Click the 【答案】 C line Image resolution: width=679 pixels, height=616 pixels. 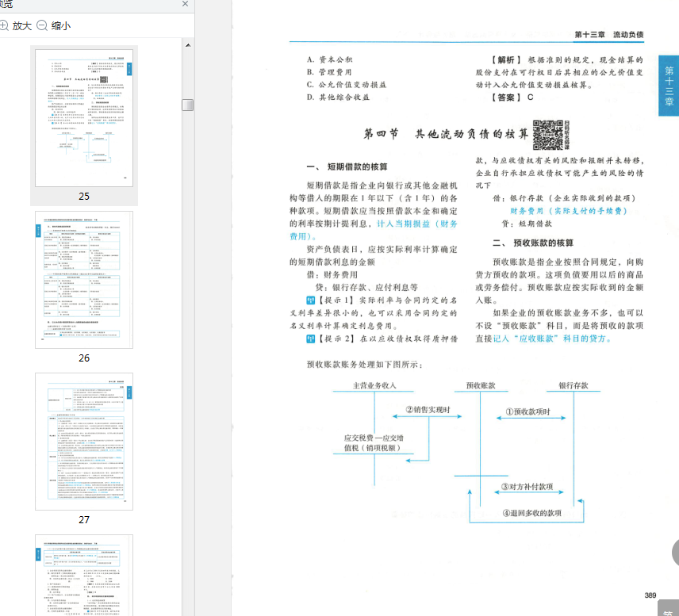[x=512, y=98]
